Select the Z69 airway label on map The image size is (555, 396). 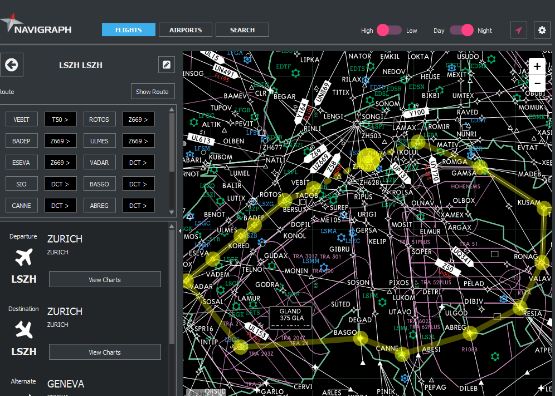click(315, 153)
